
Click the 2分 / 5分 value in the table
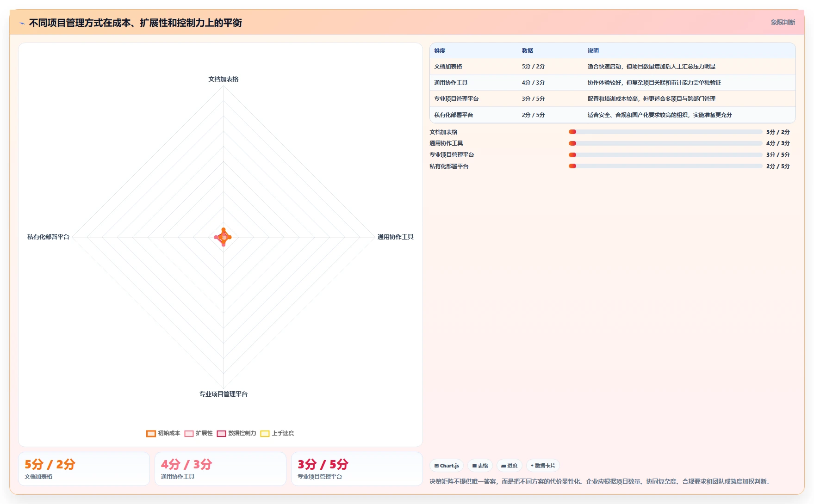pyautogui.click(x=533, y=115)
